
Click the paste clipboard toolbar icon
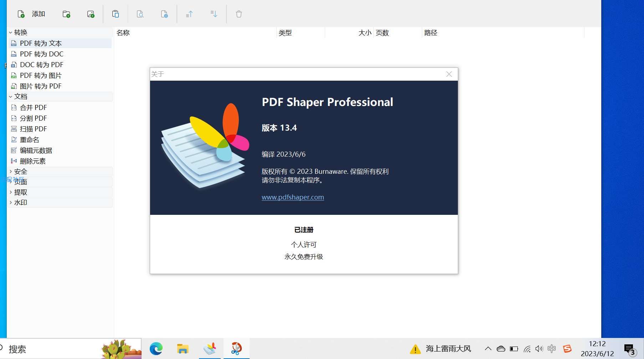116,14
